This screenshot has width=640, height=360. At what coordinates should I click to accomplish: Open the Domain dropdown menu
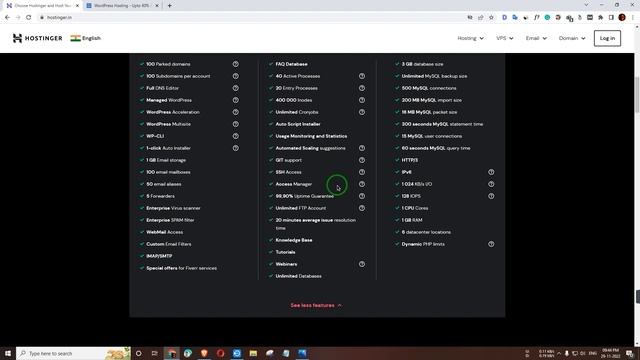click(572, 38)
